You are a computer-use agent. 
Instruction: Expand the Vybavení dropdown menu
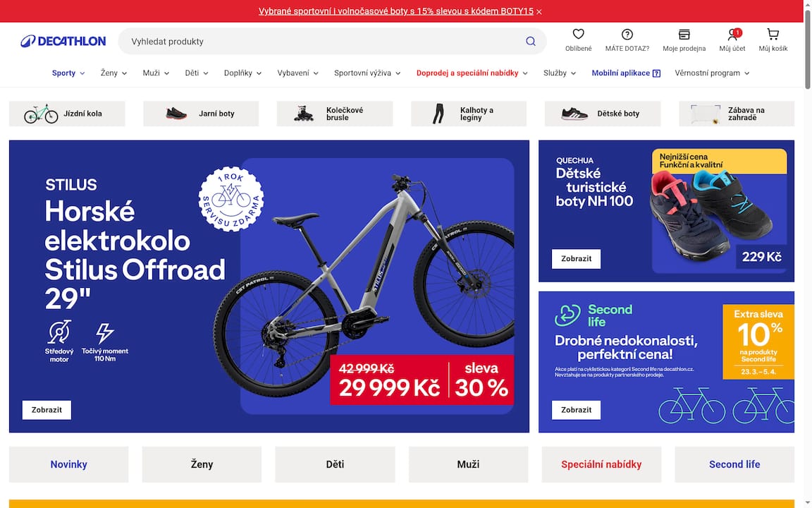pyautogui.click(x=297, y=73)
